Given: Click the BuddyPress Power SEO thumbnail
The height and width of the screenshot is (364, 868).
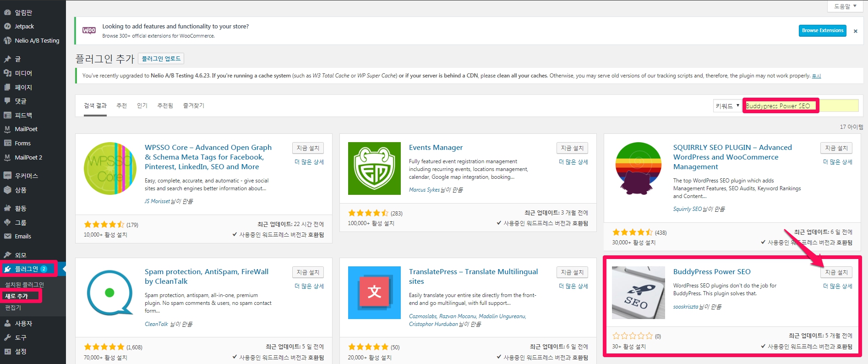Looking at the screenshot, I should click(639, 292).
